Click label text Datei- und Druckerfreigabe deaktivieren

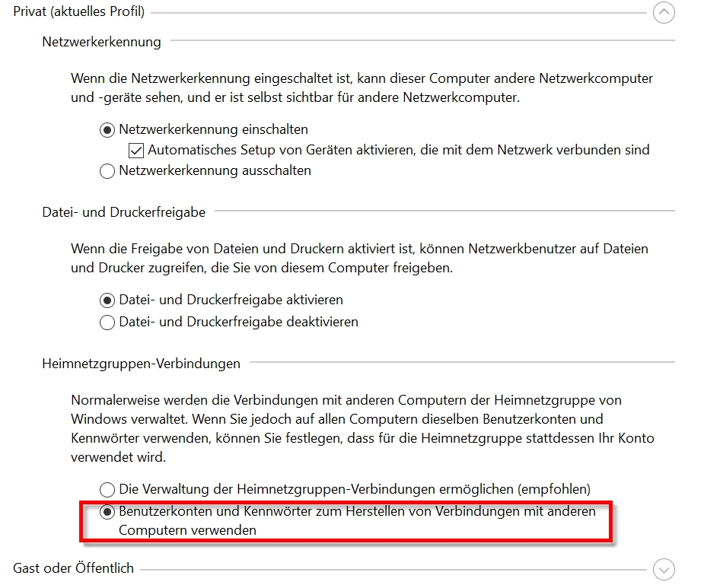click(x=239, y=323)
